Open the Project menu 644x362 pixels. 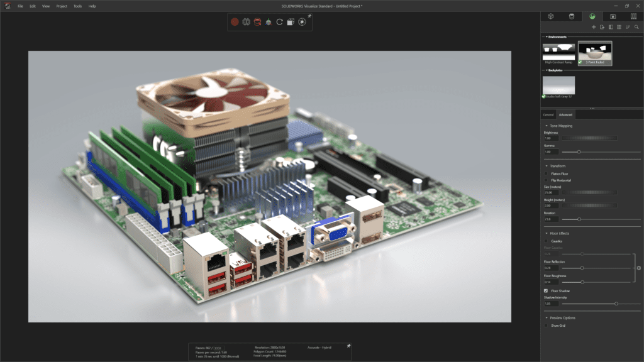coord(62,6)
